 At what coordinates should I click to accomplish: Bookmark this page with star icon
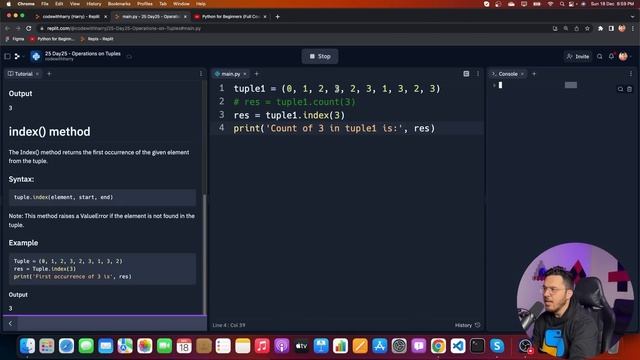[587, 28]
